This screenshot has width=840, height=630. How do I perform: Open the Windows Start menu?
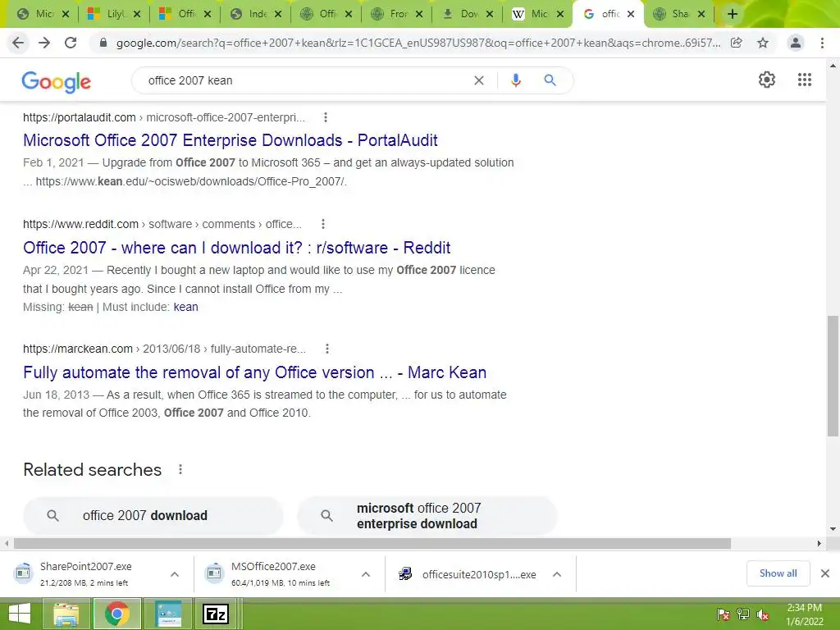[x=20, y=614]
